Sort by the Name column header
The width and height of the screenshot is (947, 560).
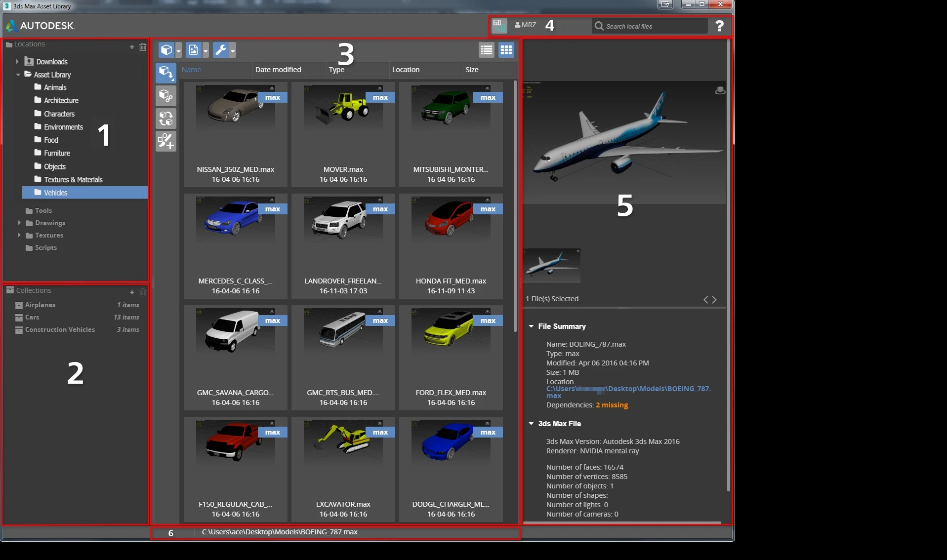(x=191, y=70)
